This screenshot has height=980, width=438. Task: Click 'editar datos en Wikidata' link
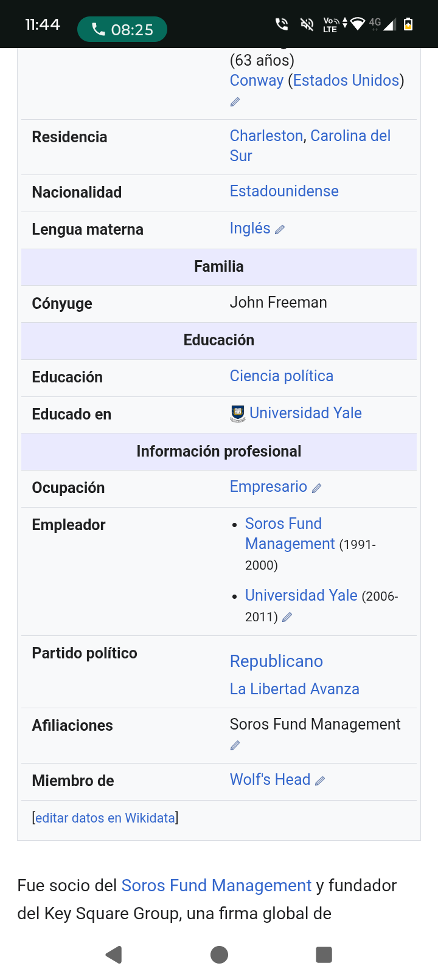[105, 818]
